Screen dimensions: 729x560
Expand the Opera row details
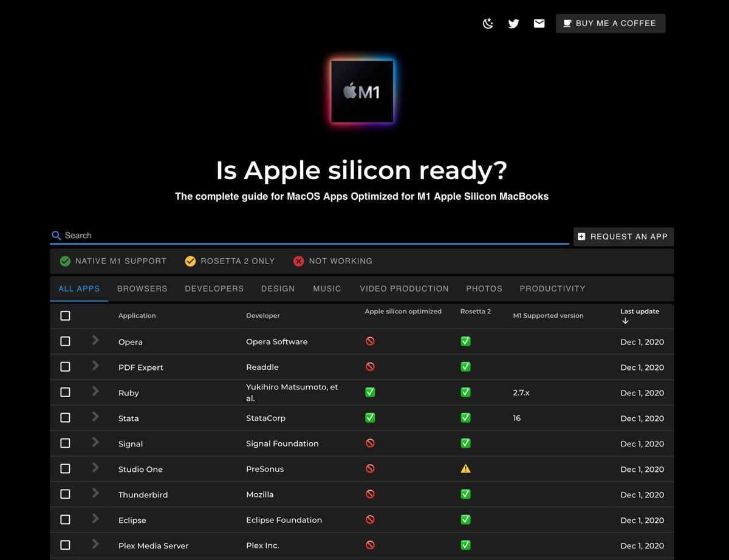(95, 340)
